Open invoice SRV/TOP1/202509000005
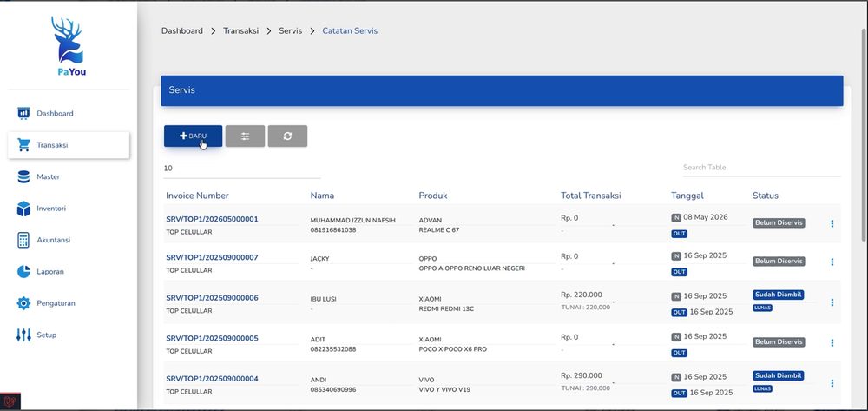Viewport: 868px width, 411px height. tap(212, 338)
